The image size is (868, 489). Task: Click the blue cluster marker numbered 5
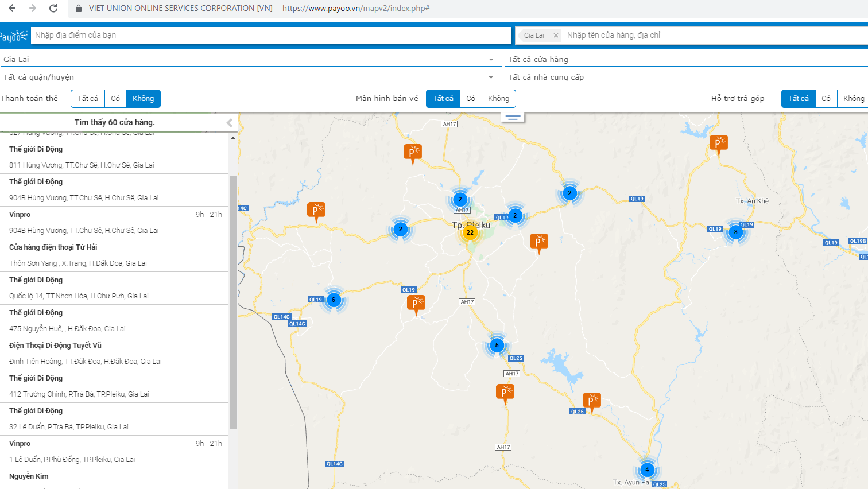497,346
